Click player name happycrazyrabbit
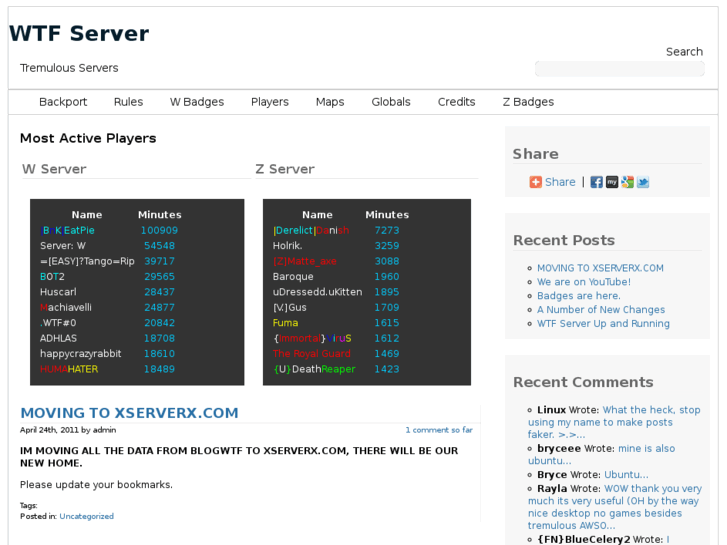 [81, 354]
